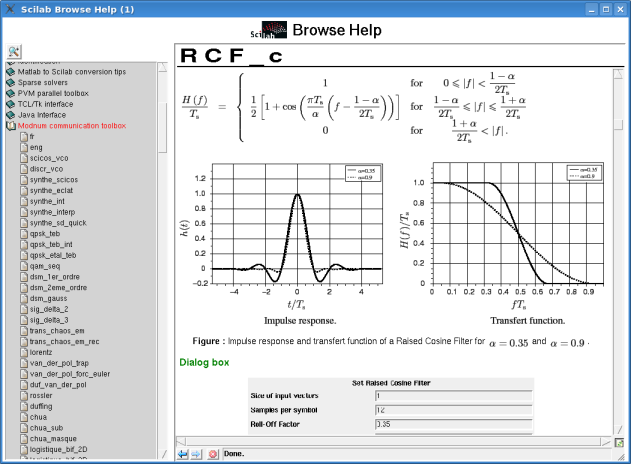Open the qam_seq help page
The height and width of the screenshot is (464, 631).
45,266
